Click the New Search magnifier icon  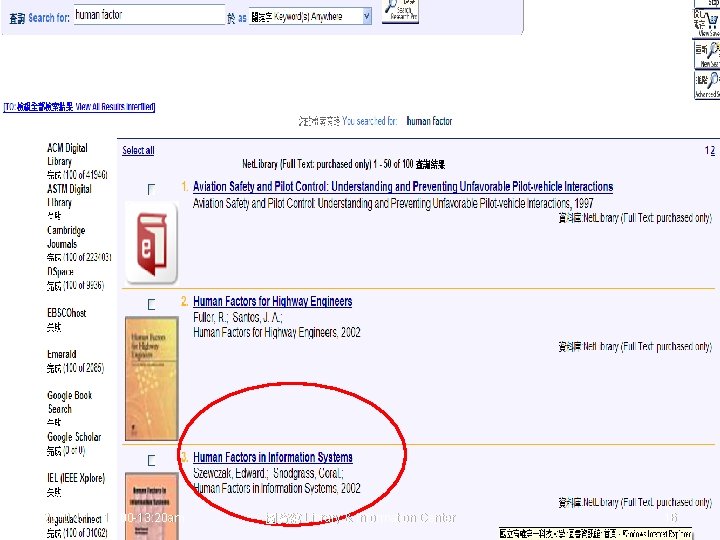pyautogui.click(x=707, y=55)
